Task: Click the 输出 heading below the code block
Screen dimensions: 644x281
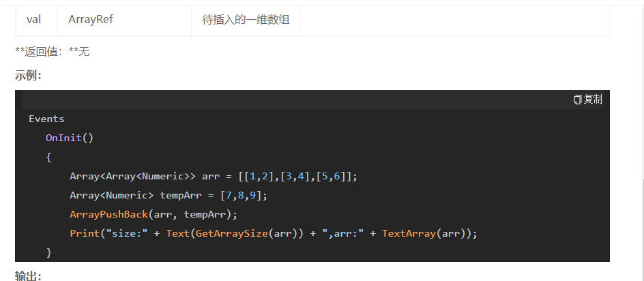Action: click(x=29, y=276)
